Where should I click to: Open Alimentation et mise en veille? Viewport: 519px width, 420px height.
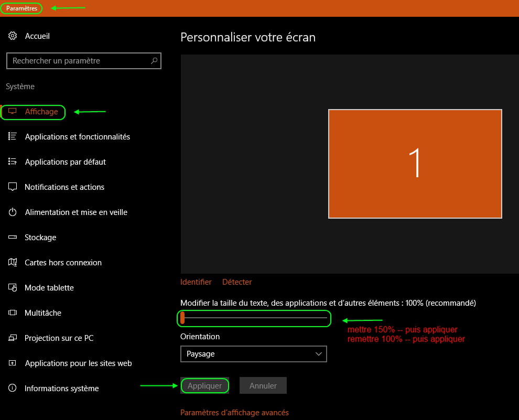(76, 212)
